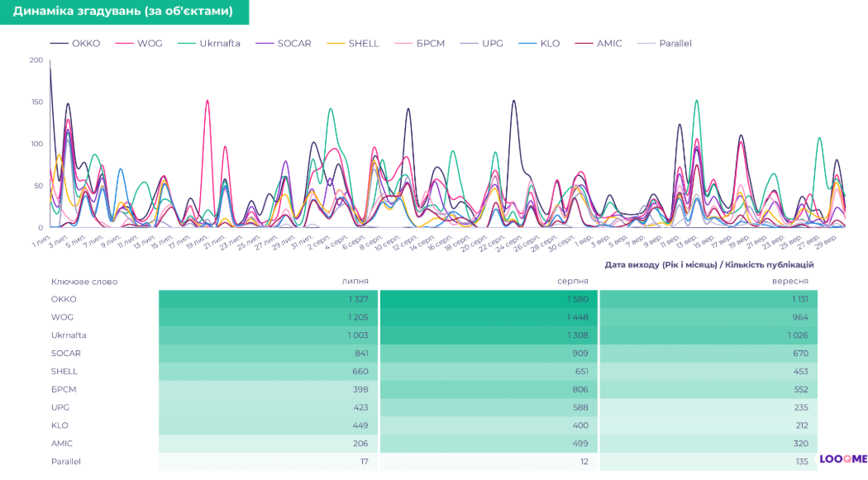The height and width of the screenshot is (480, 868).
Task: Toggle the SOCAR legend entry
Action: pos(284,43)
